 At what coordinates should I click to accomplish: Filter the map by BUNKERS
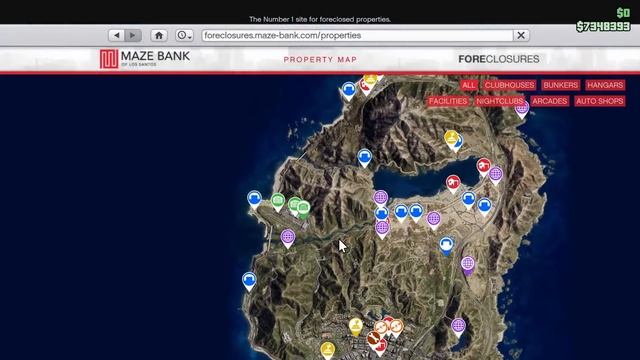tap(560, 85)
